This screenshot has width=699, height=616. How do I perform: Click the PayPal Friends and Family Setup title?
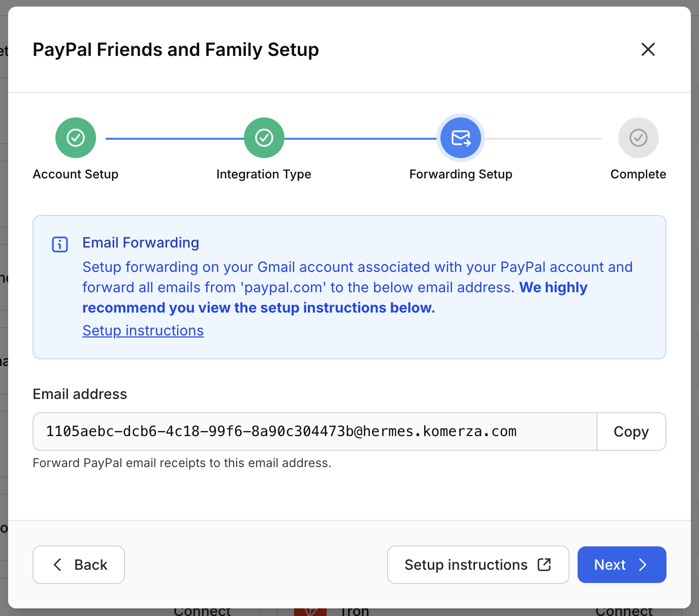pyautogui.click(x=175, y=49)
